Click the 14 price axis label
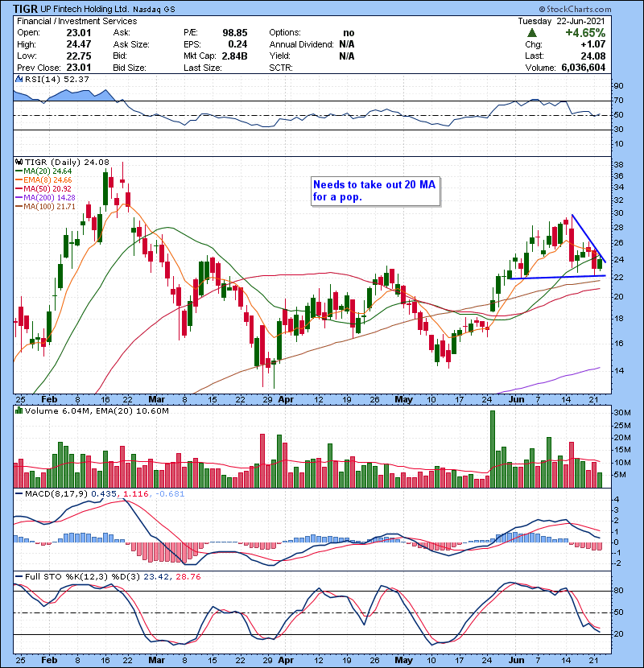 tap(618, 371)
